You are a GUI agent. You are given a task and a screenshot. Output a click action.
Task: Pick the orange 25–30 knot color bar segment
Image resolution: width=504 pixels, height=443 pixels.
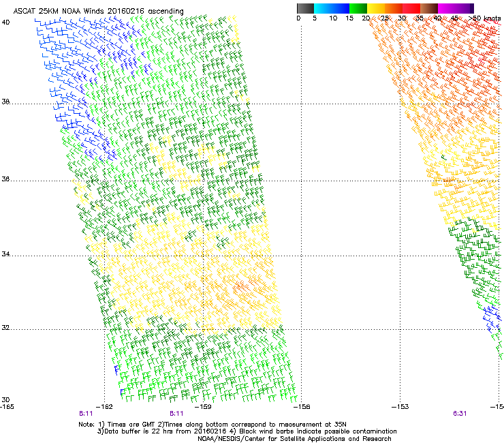tap(394, 8)
